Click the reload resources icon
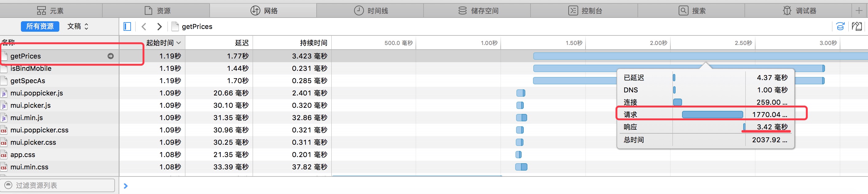The width and height of the screenshot is (868, 194). 840,26
